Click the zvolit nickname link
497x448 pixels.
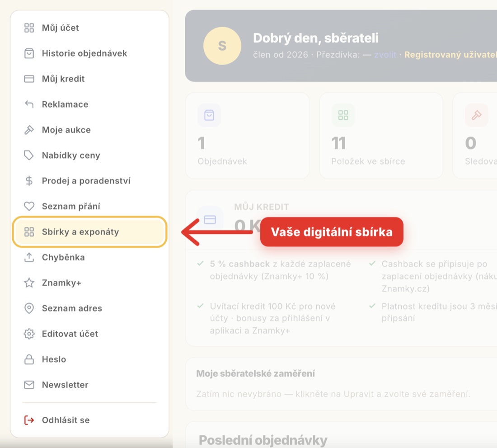(x=385, y=55)
